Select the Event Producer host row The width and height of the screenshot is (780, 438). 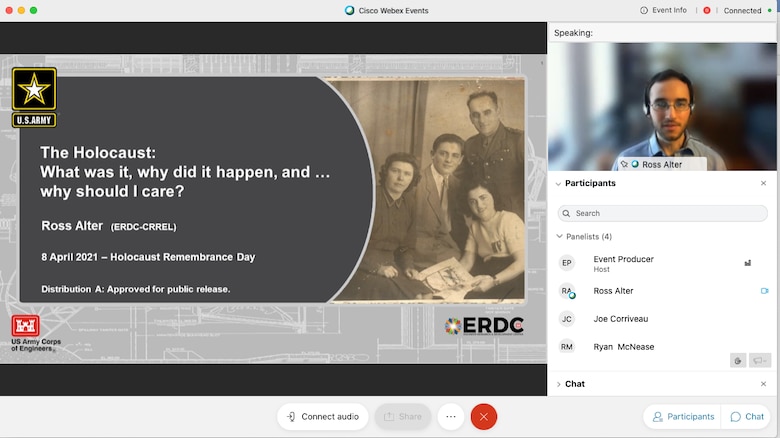(x=663, y=263)
